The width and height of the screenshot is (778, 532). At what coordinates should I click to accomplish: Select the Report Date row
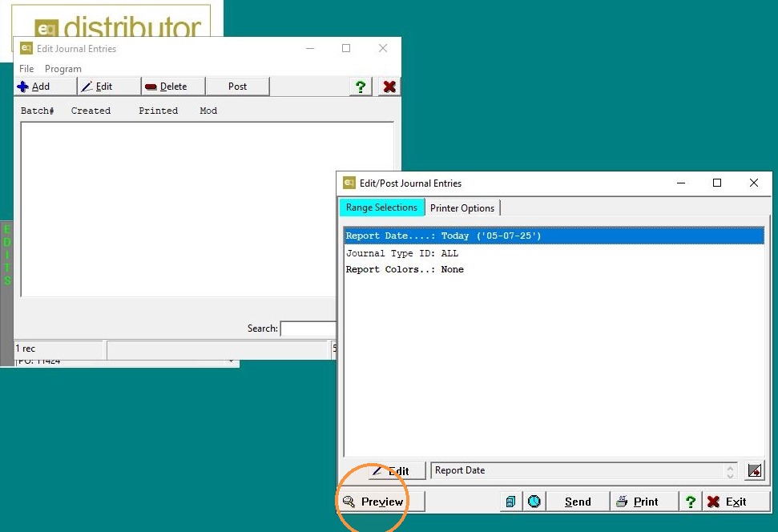click(554, 236)
